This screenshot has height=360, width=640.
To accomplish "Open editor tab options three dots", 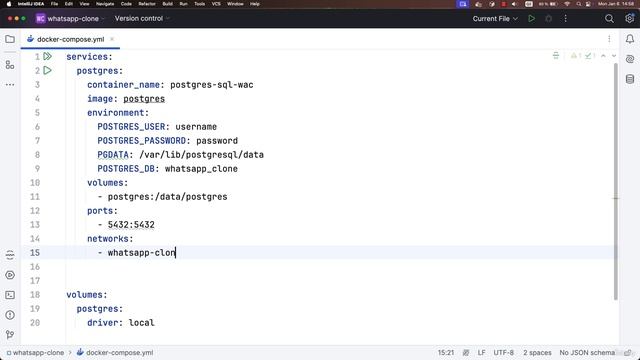I will (609, 39).
